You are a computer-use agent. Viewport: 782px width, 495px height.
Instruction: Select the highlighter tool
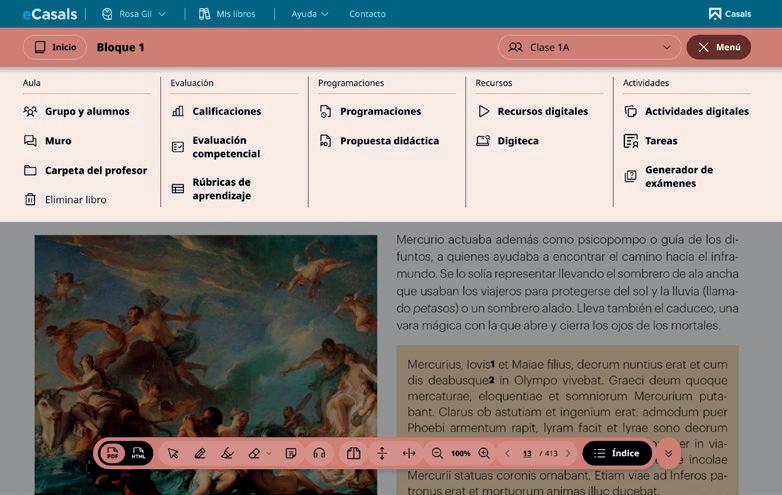point(227,453)
